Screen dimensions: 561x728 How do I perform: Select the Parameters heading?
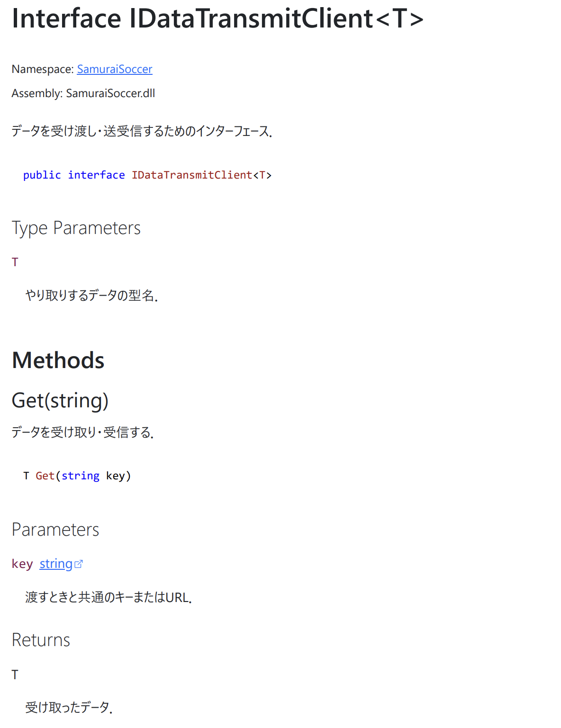[x=55, y=530]
